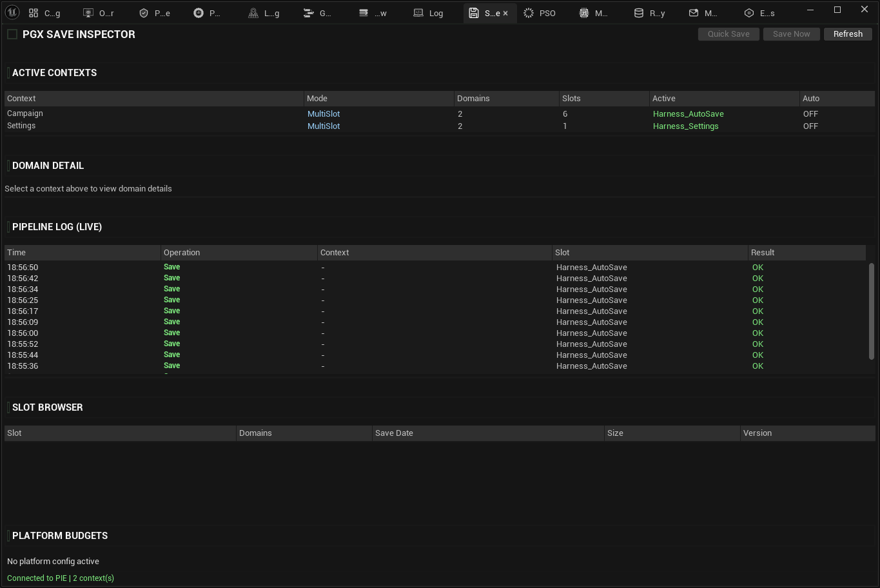Open the map pin icon toolbar tab
The height and width of the screenshot is (588, 880).
(x=253, y=12)
